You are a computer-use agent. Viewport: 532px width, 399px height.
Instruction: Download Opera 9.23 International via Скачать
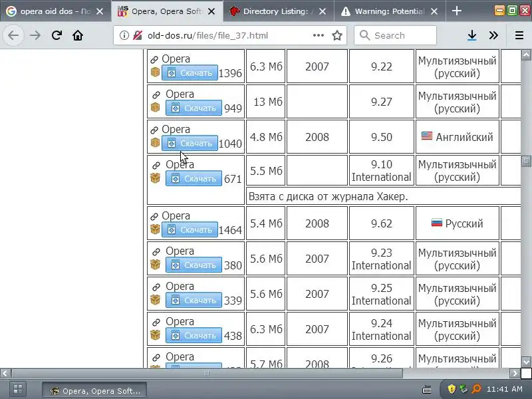coord(194,265)
